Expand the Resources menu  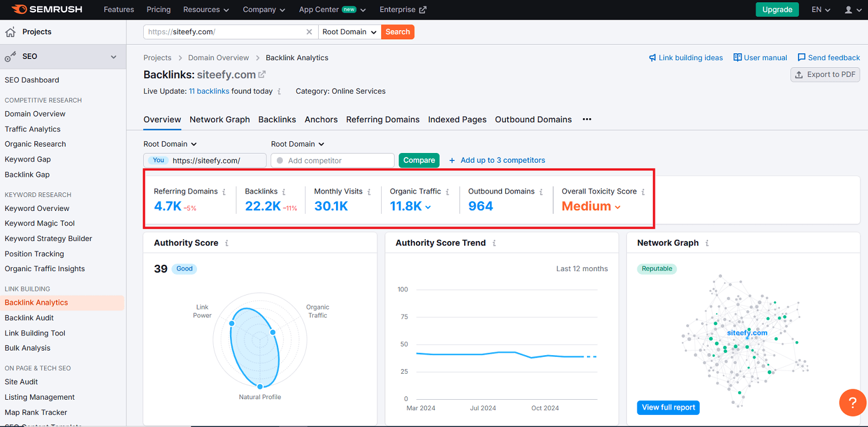click(206, 9)
